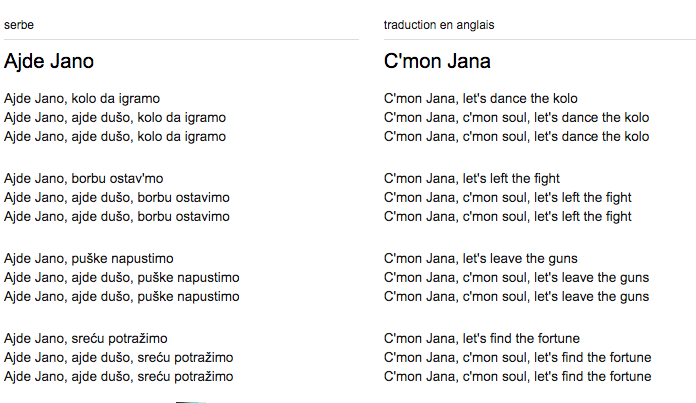
Task: Click the Serbian line 'ajde dušo, borbu ostavimo' second row
Action: coord(117,198)
